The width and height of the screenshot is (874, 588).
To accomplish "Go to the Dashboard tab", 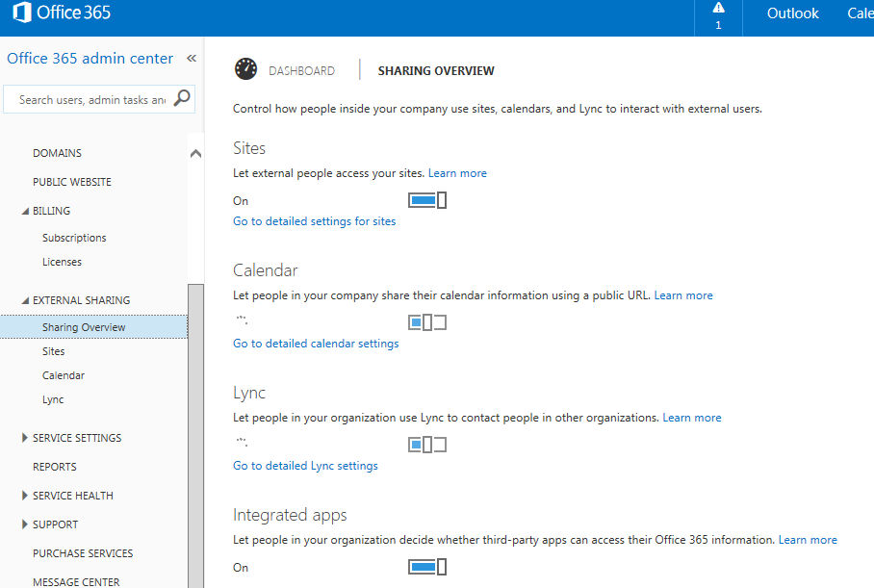I will 301,71.
